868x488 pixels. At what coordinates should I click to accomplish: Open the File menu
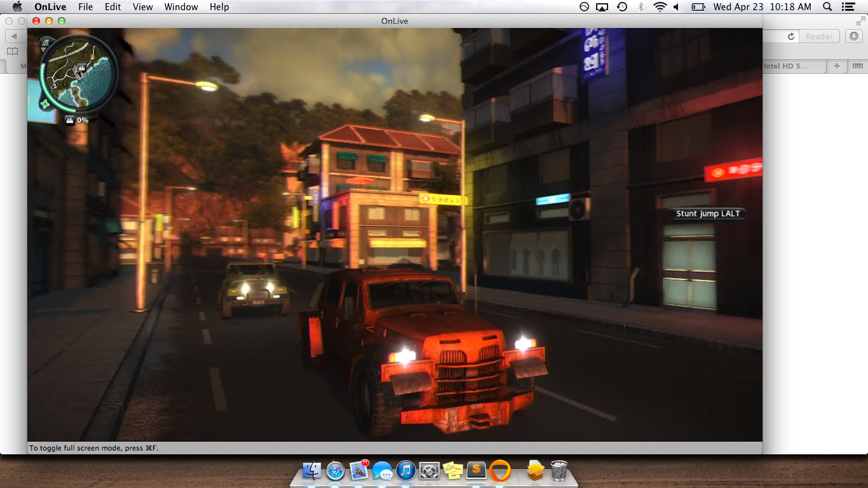(85, 7)
